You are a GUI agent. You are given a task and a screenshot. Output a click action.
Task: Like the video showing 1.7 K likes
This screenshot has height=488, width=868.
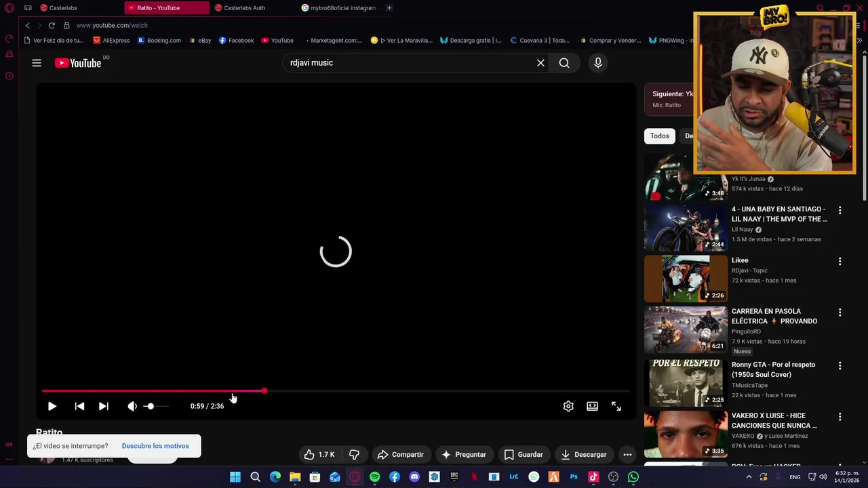(x=319, y=455)
